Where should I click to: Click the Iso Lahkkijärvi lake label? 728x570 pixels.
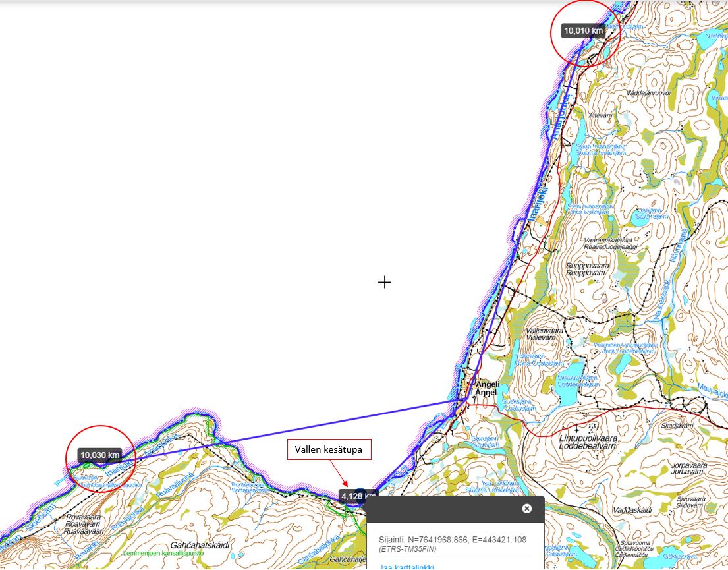coord(493,486)
